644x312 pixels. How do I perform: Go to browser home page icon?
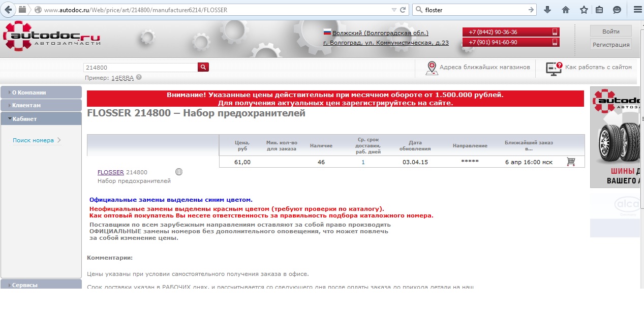[565, 10]
